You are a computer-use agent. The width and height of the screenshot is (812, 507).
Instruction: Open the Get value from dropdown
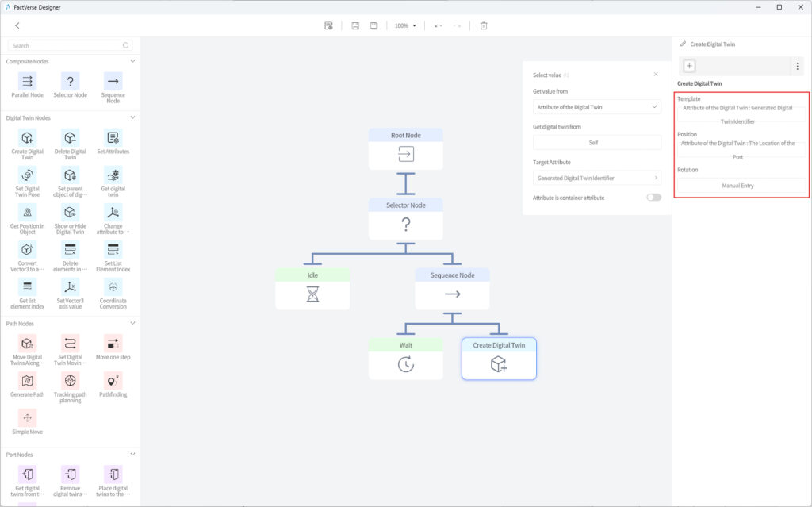click(x=597, y=107)
